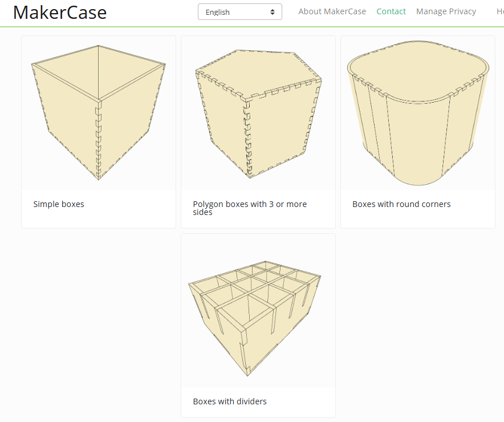Click the partially visible Help link
This screenshot has height=422, width=504.
pyautogui.click(x=499, y=11)
